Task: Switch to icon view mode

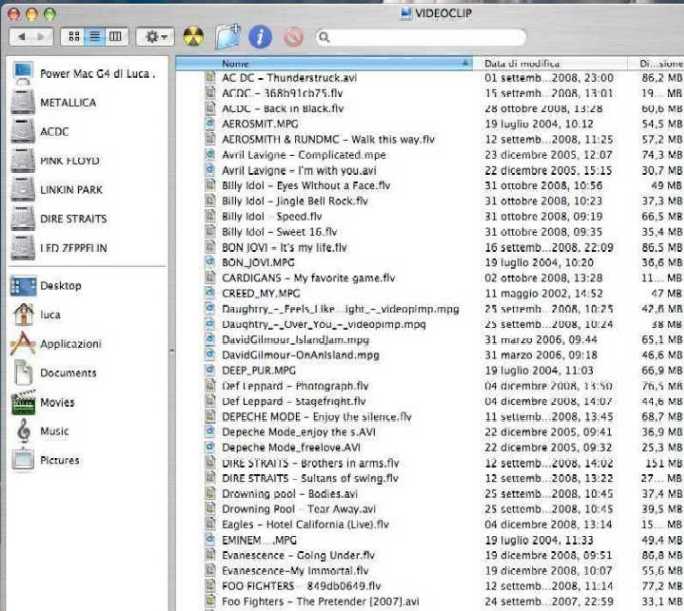Action: [73, 37]
